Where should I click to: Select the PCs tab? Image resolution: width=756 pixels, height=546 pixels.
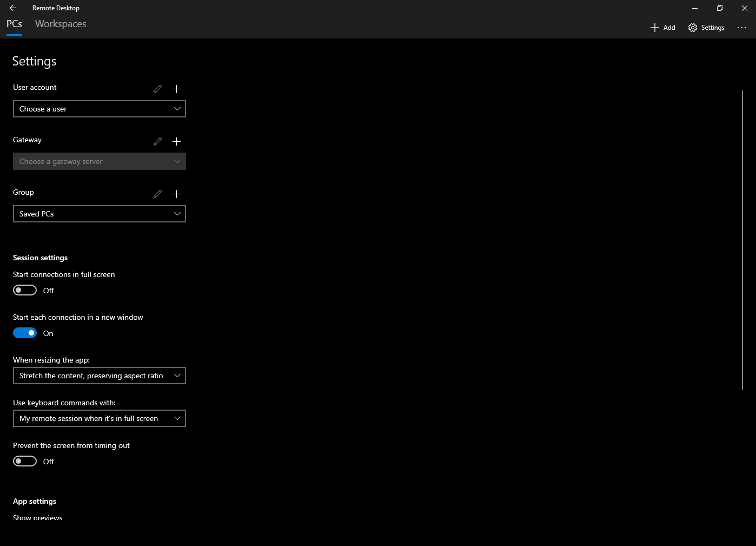[x=14, y=24]
